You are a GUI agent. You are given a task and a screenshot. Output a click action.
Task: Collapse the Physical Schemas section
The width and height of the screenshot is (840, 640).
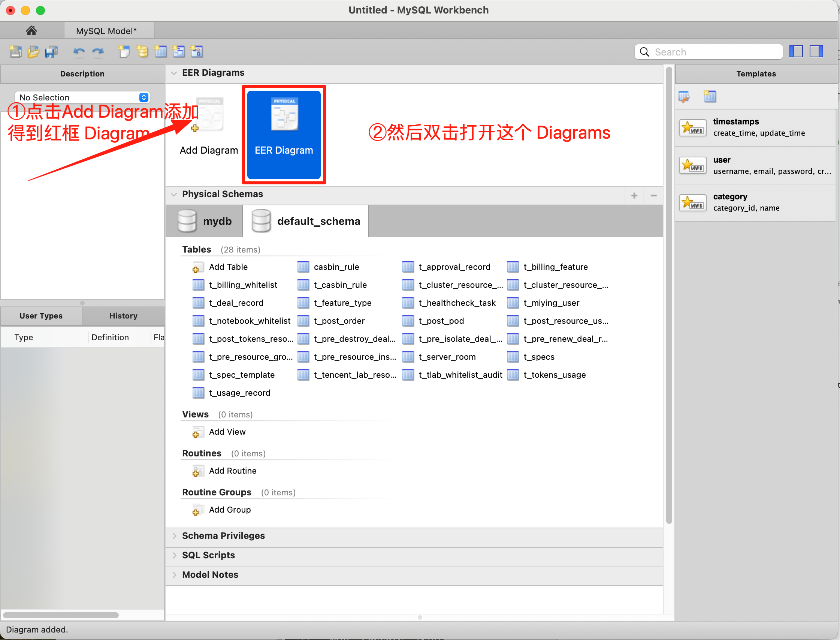174,194
